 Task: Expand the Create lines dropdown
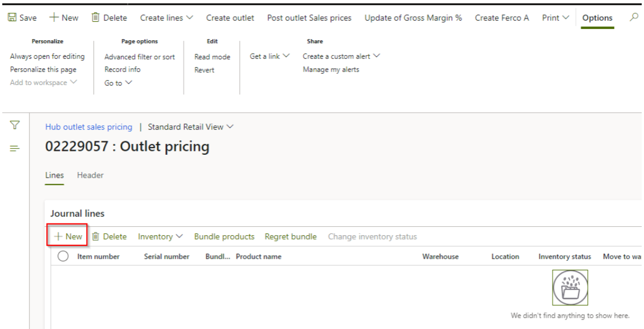167,18
